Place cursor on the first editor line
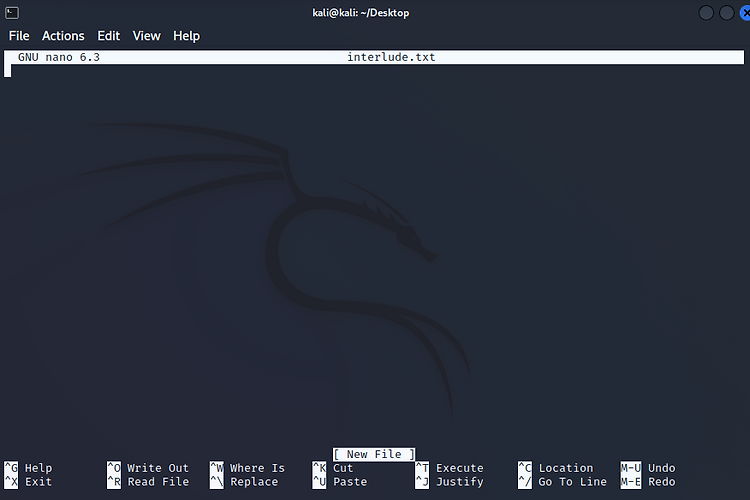The width and height of the screenshot is (750, 500). point(374,71)
